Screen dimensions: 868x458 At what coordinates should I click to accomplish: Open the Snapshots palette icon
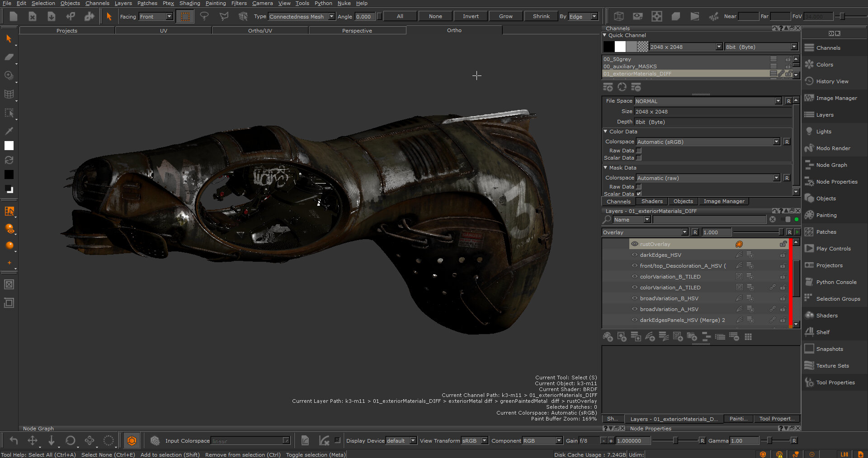(x=809, y=349)
